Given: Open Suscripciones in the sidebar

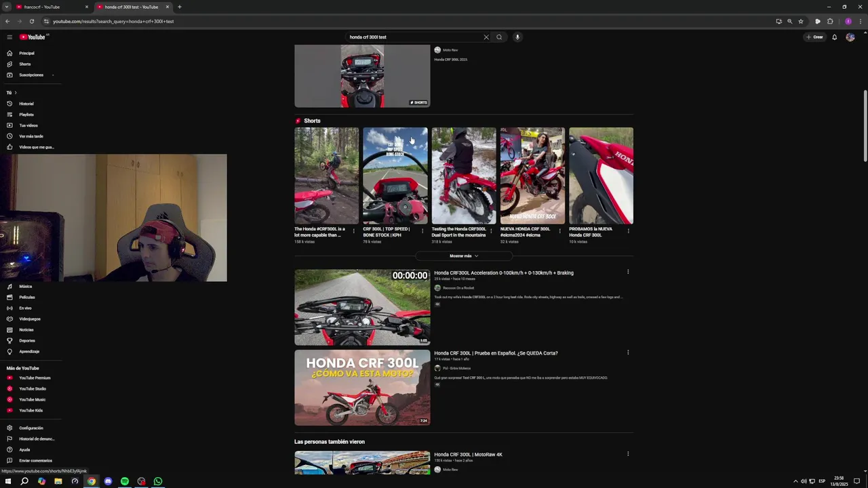Looking at the screenshot, I should coord(31,75).
